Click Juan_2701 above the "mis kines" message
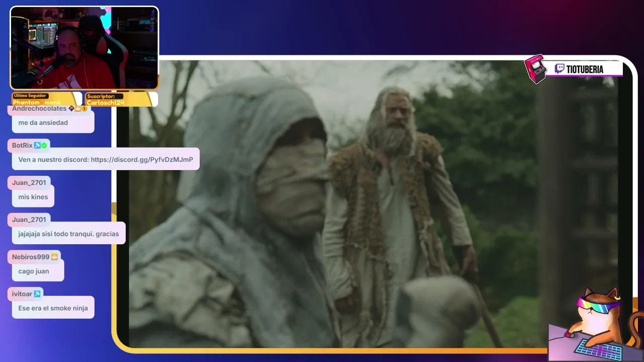 pos(29,183)
